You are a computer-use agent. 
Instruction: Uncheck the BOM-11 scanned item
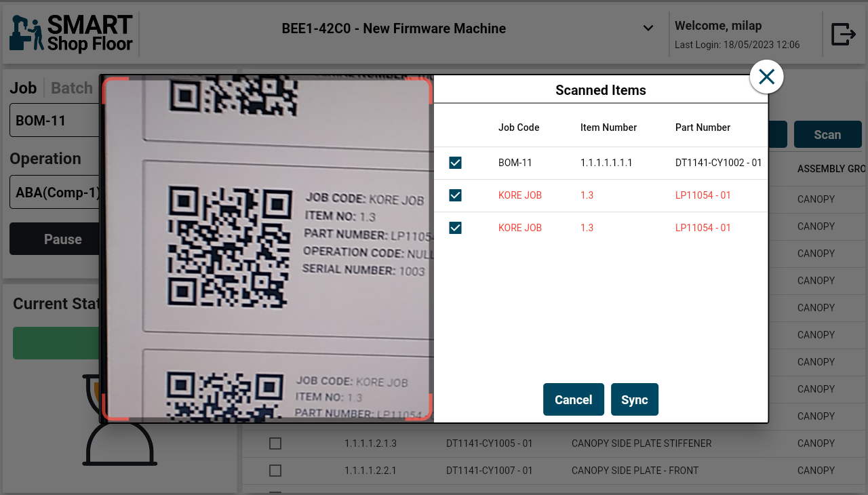(455, 163)
